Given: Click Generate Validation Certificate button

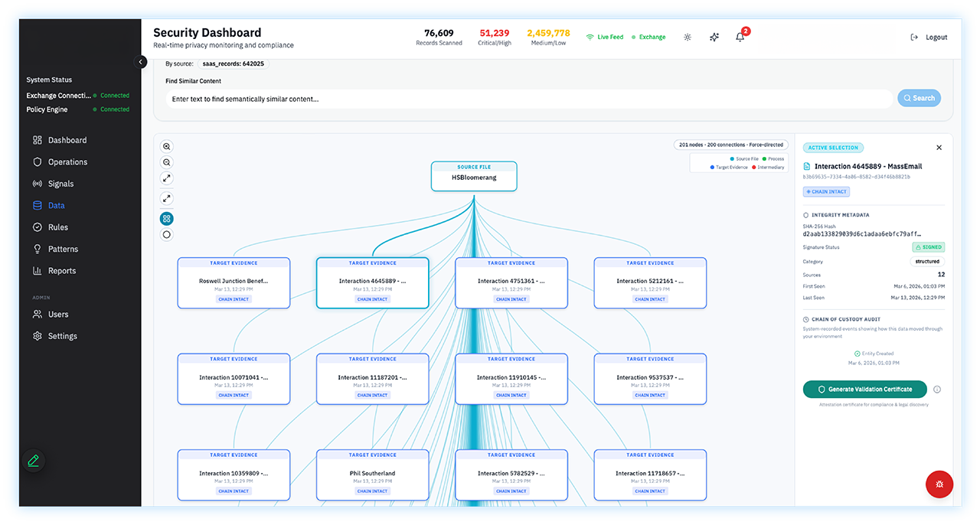Looking at the screenshot, I should click(x=864, y=390).
